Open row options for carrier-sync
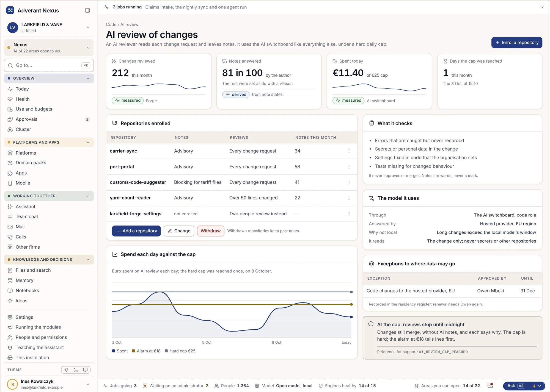This screenshot has height=392, width=550. click(x=349, y=151)
